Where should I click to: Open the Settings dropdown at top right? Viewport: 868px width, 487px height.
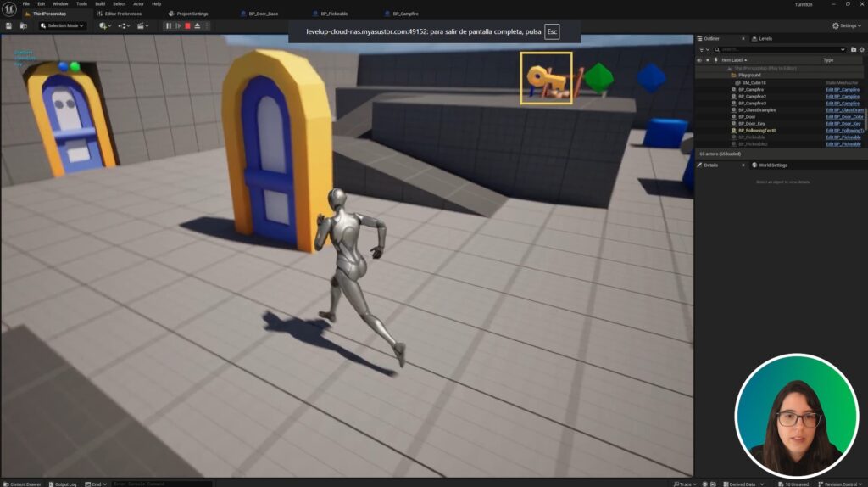click(847, 26)
